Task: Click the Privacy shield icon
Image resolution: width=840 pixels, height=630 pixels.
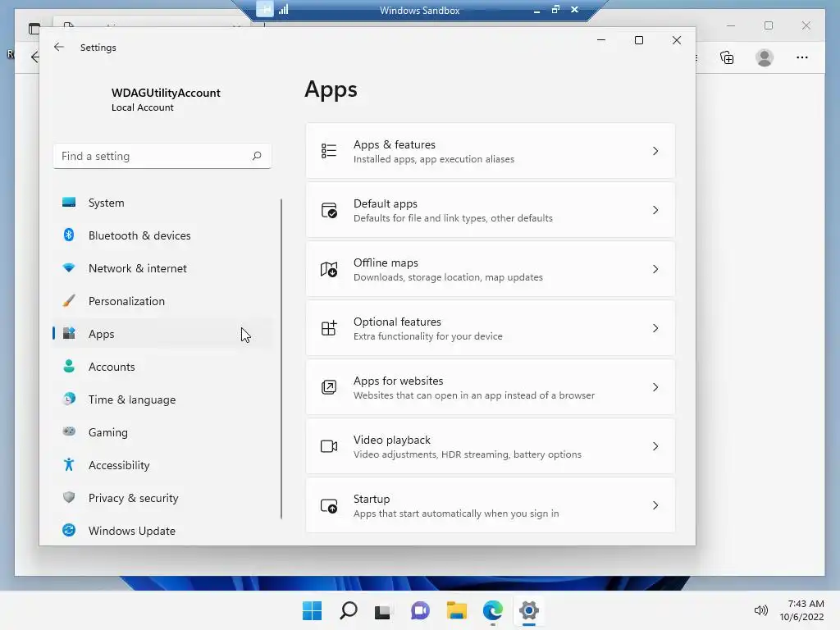Action: point(69,497)
